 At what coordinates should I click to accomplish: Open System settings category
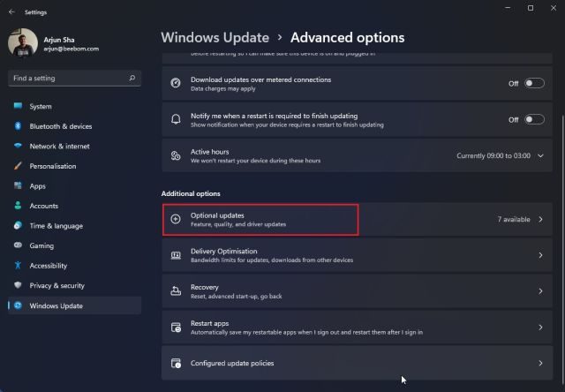74,106
